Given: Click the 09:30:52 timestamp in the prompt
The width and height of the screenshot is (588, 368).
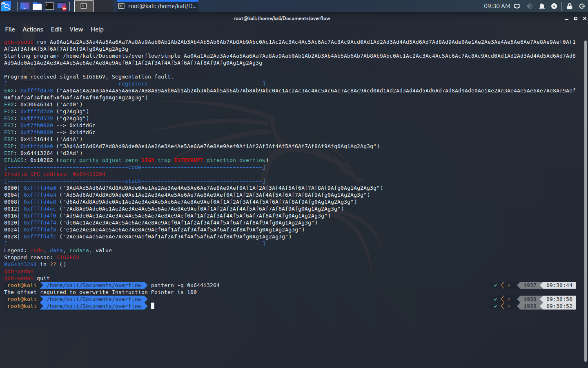Looking at the screenshot, I should [559, 306].
